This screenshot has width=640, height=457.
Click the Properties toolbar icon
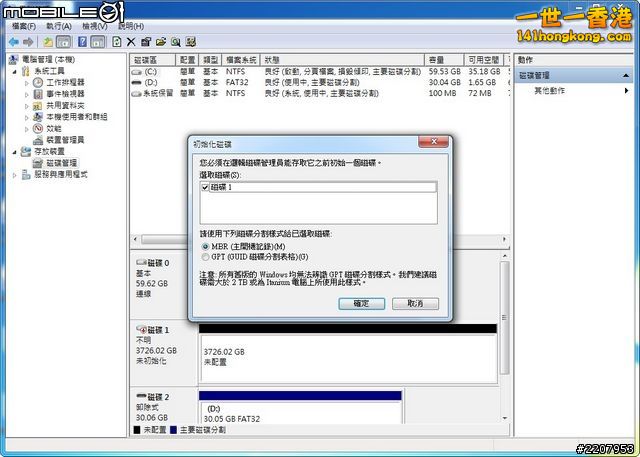point(146,42)
